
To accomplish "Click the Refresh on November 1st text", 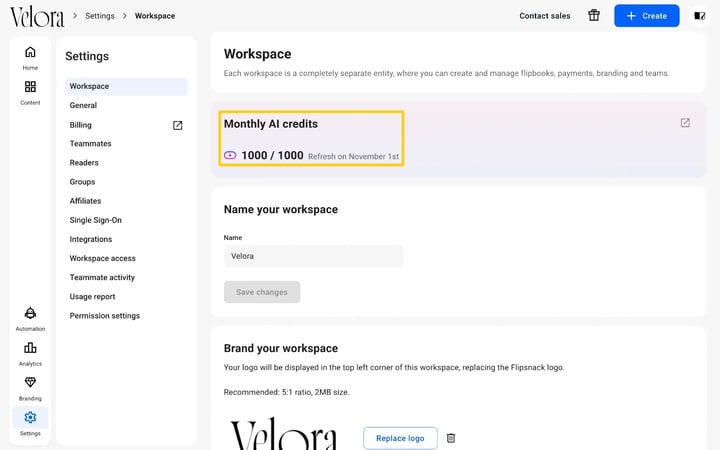I will pos(353,157).
